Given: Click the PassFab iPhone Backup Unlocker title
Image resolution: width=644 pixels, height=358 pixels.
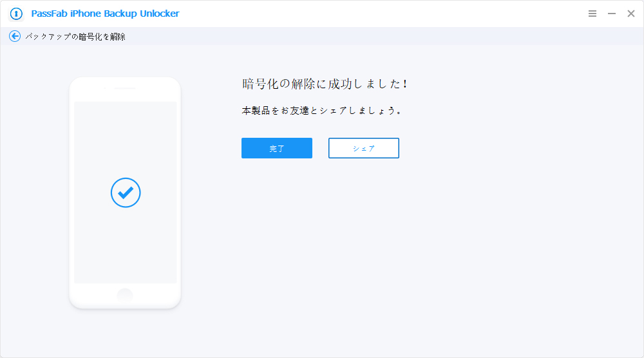Looking at the screenshot, I should point(105,14).
